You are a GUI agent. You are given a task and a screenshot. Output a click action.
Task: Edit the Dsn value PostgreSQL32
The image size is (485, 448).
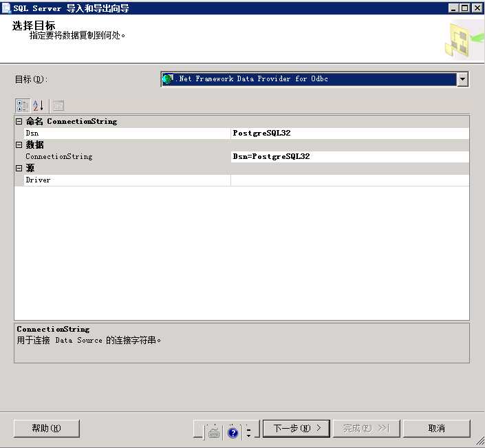point(350,133)
